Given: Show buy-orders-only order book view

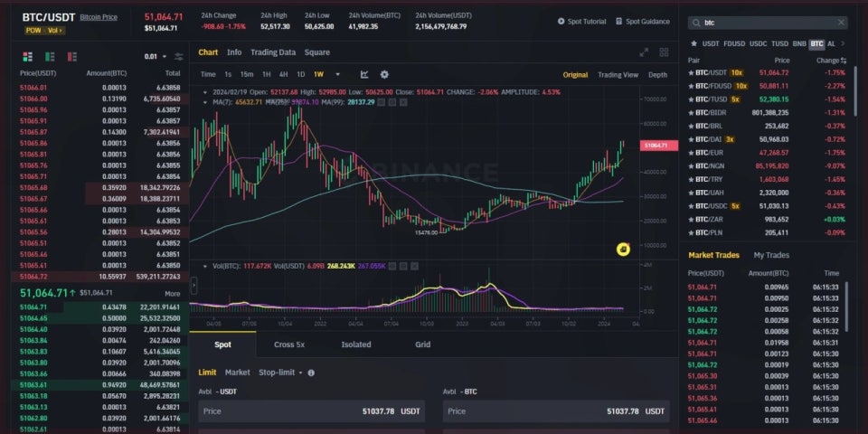Looking at the screenshot, I should [50, 56].
